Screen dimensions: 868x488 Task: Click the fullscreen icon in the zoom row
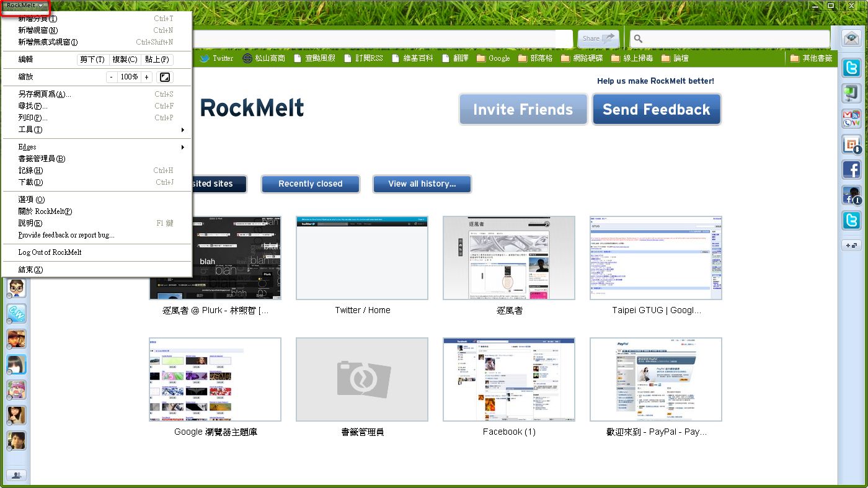coord(165,77)
